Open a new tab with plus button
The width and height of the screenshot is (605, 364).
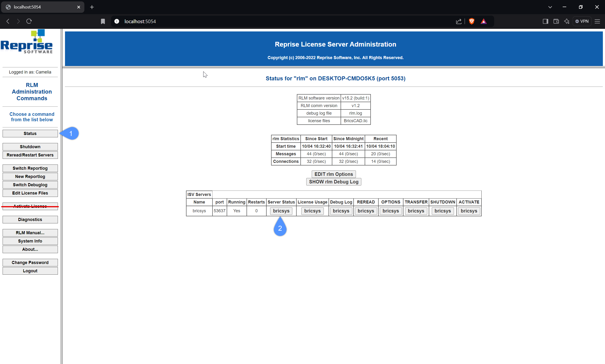click(92, 7)
